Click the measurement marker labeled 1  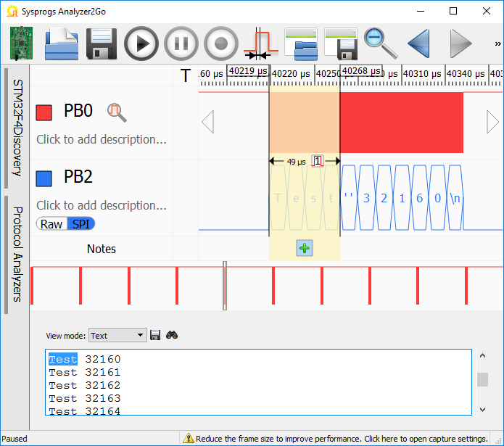pos(318,161)
